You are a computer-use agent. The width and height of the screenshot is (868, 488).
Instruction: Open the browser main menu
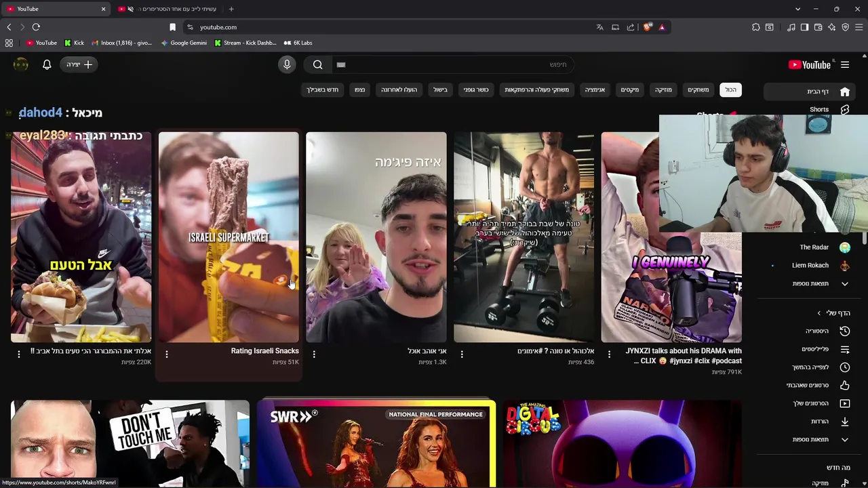[x=859, y=27]
